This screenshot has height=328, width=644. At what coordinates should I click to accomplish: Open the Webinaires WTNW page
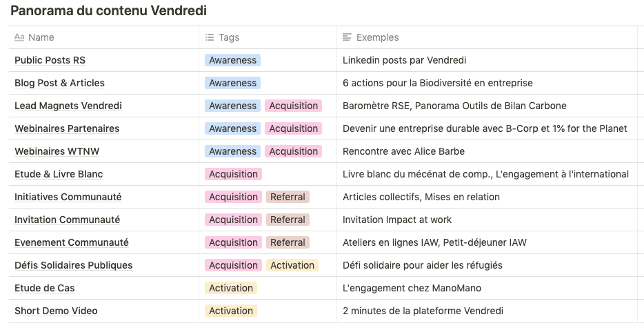point(57,151)
